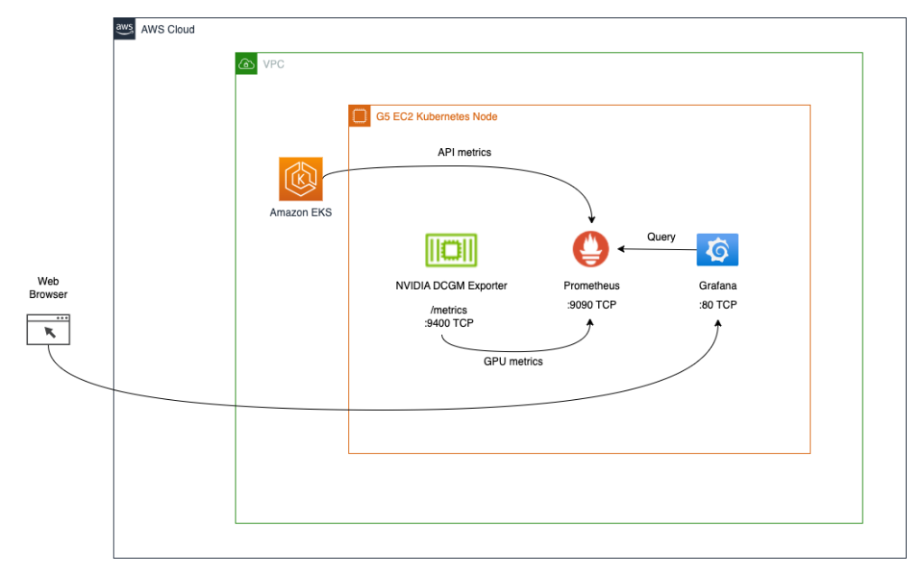
Task: Click the VPC label text
Action: [274, 64]
